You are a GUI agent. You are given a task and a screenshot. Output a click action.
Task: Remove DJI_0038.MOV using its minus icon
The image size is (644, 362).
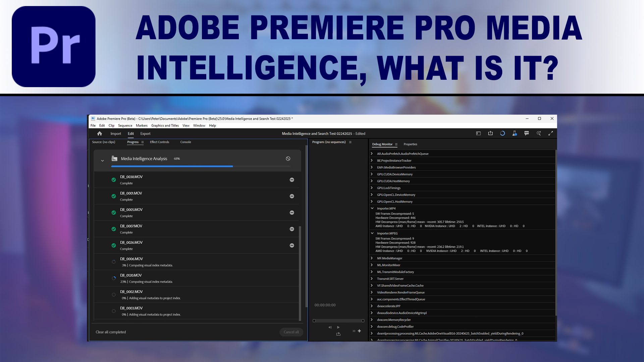pyautogui.click(x=292, y=180)
